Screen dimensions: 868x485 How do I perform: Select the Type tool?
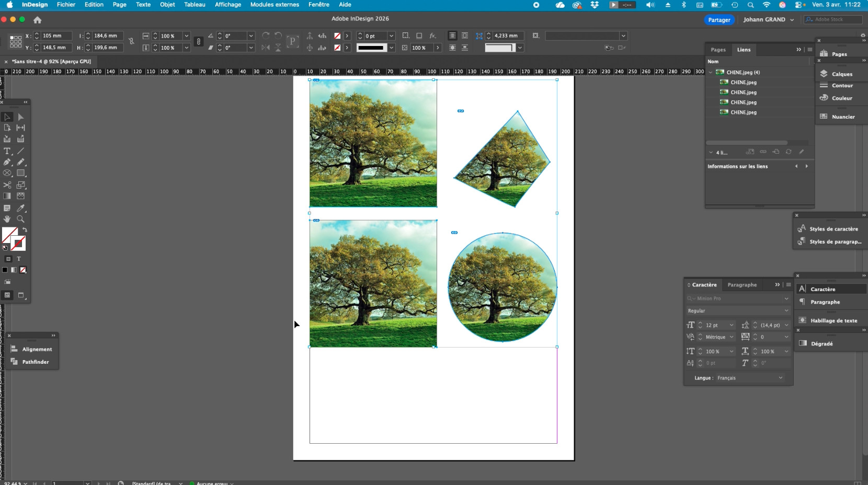coord(7,151)
